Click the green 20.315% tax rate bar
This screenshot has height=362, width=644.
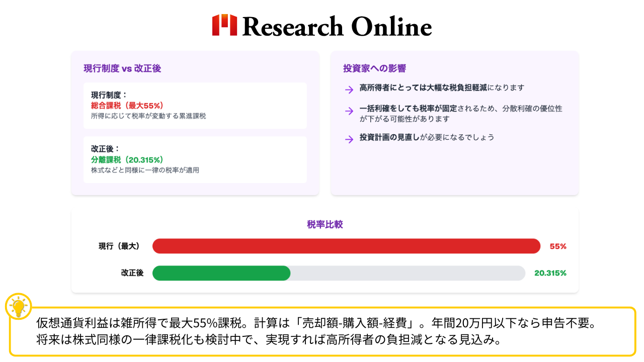coord(221,273)
